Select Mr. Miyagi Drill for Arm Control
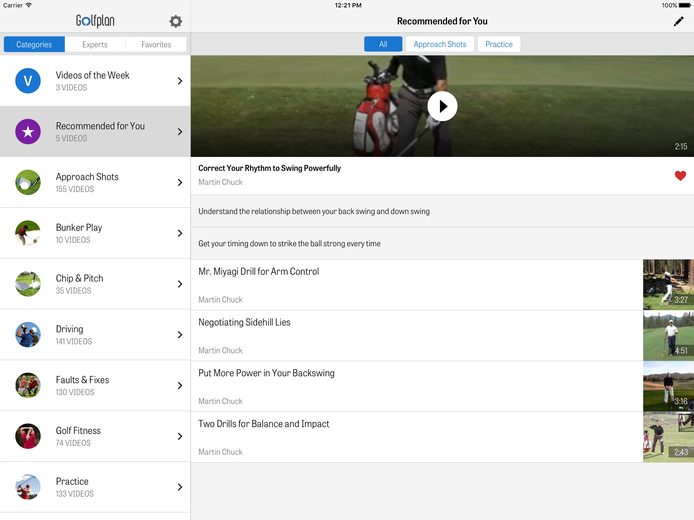 (x=258, y=272)
